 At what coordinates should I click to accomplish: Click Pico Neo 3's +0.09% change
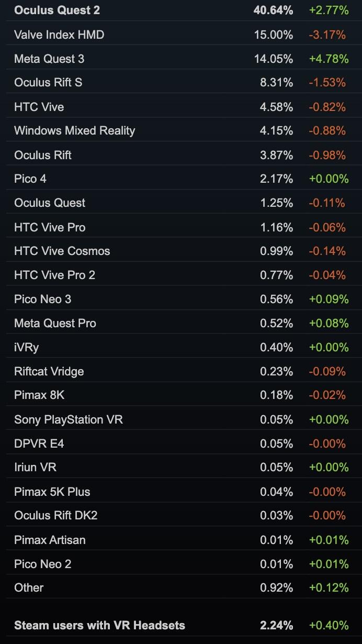[x=329, y=299]
